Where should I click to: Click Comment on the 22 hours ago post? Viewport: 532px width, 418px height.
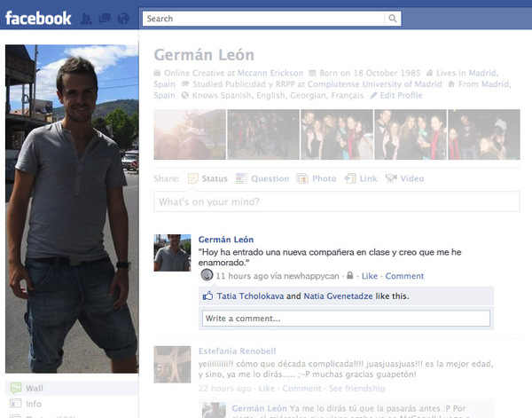301,389
